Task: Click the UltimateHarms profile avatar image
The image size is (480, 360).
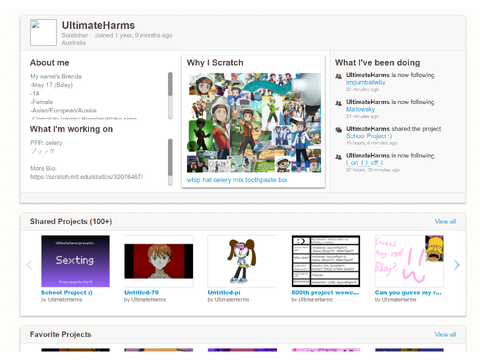Action: pyautogui.click(x=43, y=32)
